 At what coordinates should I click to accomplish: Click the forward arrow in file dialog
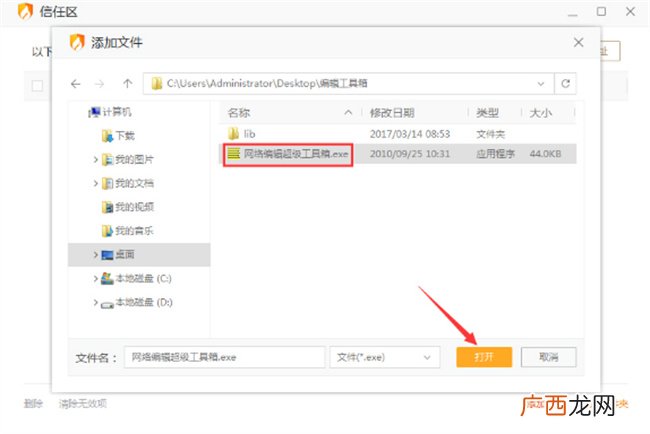(x=99, y=84)
